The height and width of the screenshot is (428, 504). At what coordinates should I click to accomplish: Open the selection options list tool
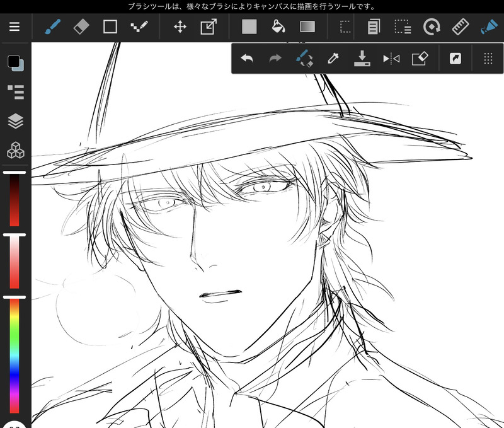tap(403, 26)
